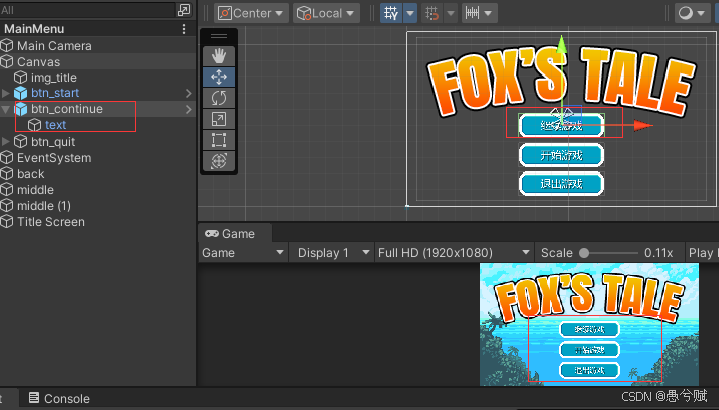Open MainMenu scene options menu
The width and height of the screenshot is (719, 410).
pyautogui.click(x=184, y=29)
